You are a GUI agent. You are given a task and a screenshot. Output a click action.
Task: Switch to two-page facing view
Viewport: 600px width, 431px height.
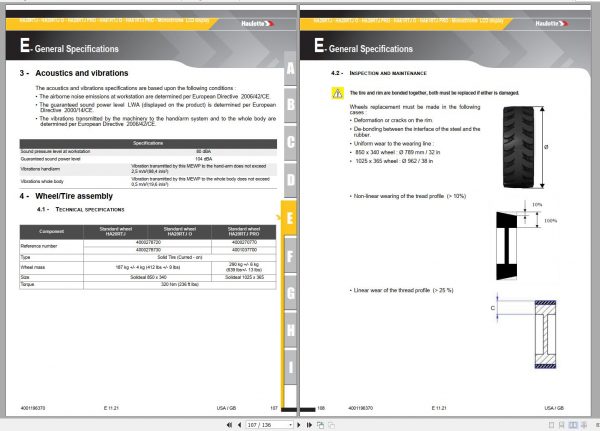pos(573,425)
